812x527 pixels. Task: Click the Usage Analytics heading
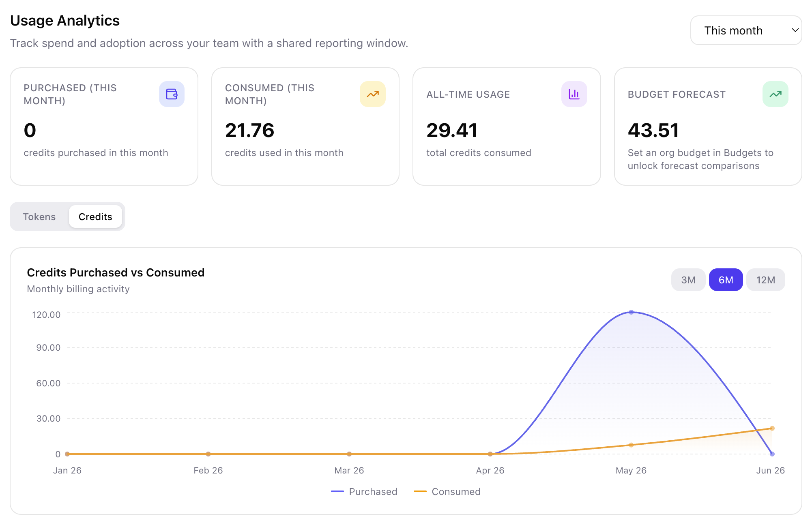[x=65, y=21]
